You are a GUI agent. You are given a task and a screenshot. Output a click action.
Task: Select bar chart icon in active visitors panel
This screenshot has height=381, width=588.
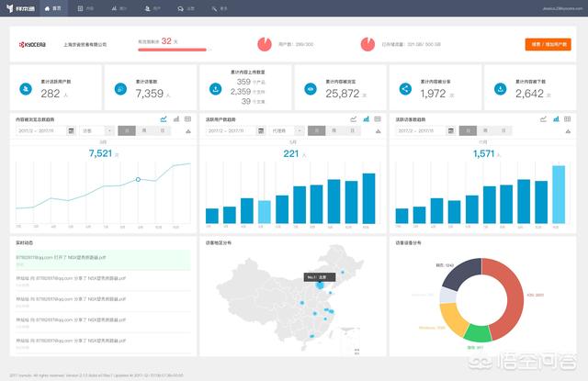[x=556, y=119]
